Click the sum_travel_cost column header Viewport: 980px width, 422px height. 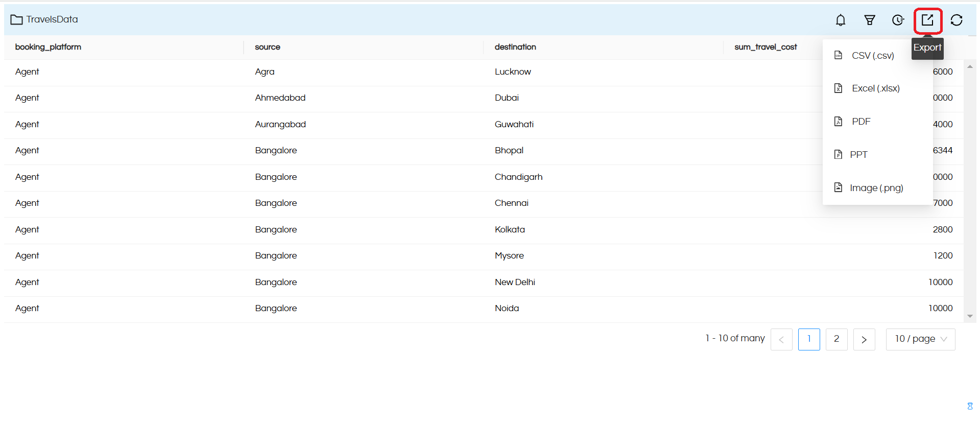[766, 47]
